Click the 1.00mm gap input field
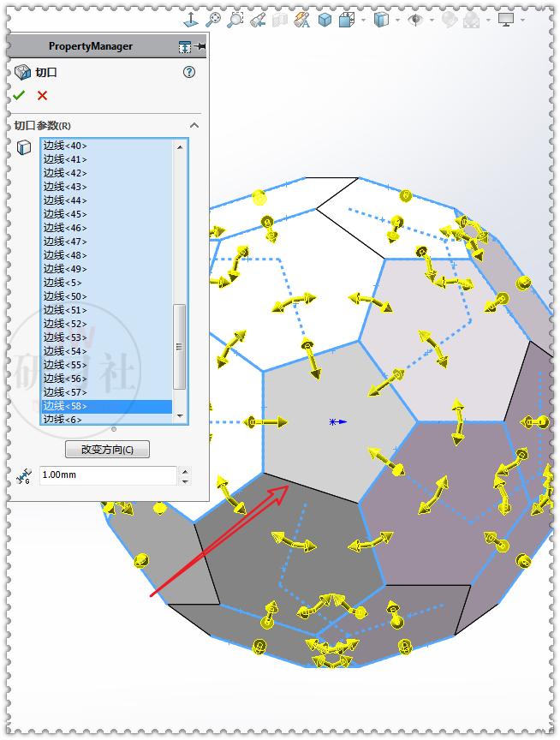 coord(108,474)
